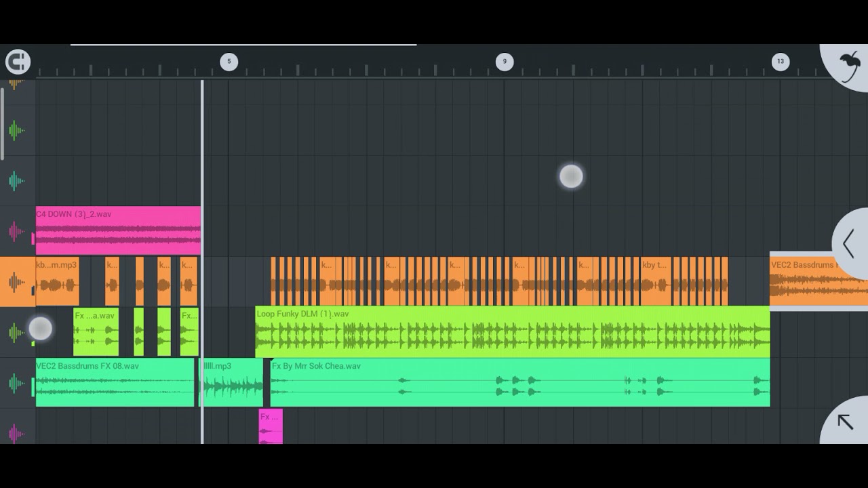Toggle the snap magnet icon
868x488 pixels.
[x=18, y=62]
